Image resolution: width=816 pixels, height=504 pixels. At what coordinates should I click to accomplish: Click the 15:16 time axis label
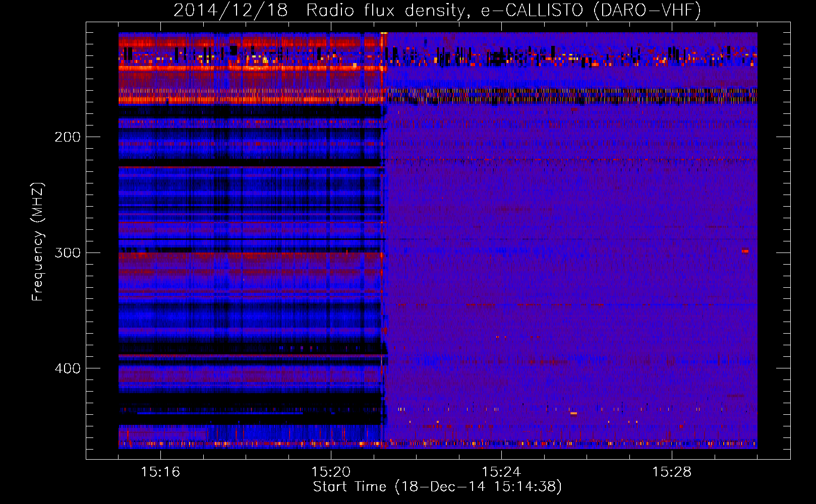[160, 472]
